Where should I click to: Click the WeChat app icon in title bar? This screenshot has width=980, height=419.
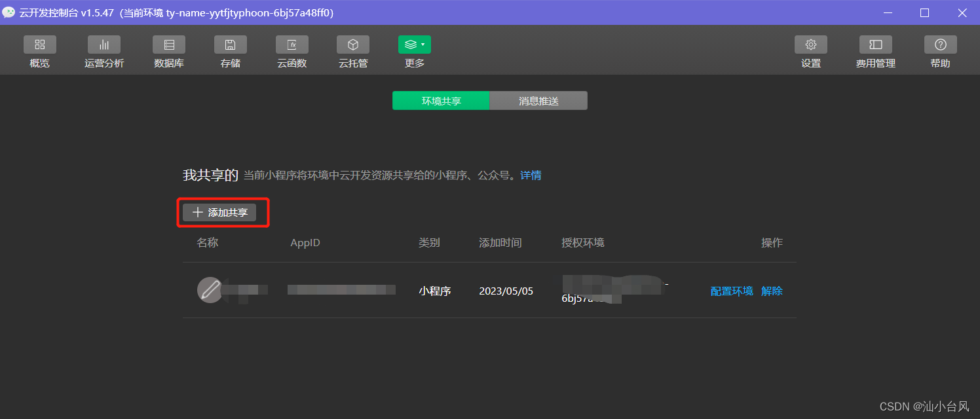9,12
